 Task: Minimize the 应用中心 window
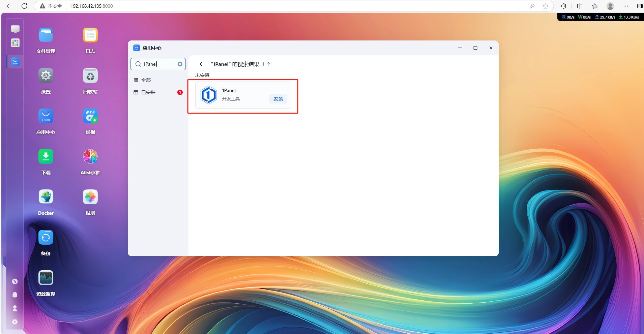click(x=460, y=48)
